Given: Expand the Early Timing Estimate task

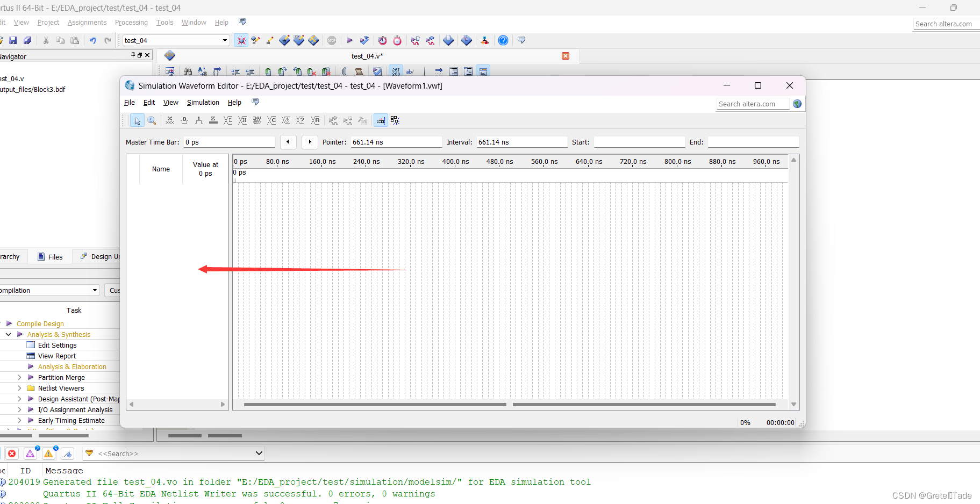Looking at the screenshot, I should point(19,420).
